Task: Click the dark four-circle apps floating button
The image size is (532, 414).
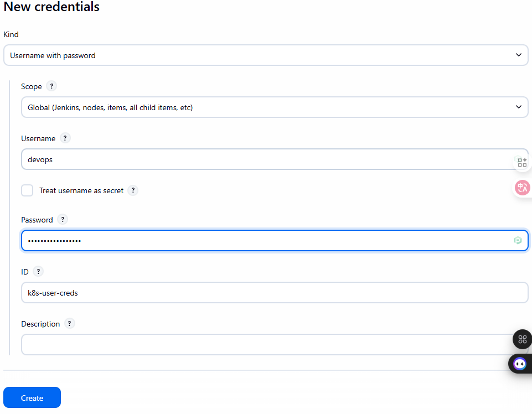Action: tap(522, 339)
